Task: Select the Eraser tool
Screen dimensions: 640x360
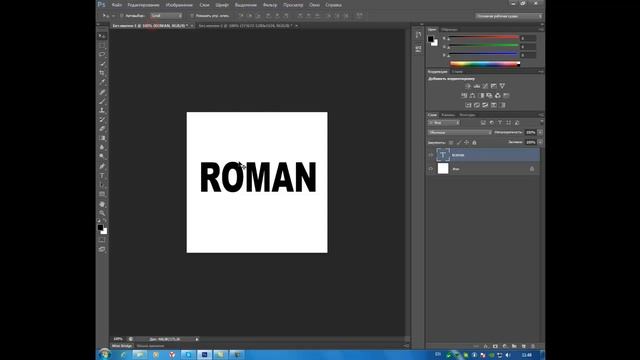Action: click(102, 129)
